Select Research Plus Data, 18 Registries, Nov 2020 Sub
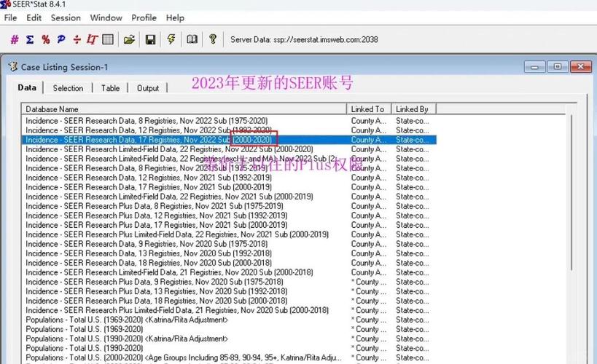Screen dimensions: 597x364 [x=156, y=301]
